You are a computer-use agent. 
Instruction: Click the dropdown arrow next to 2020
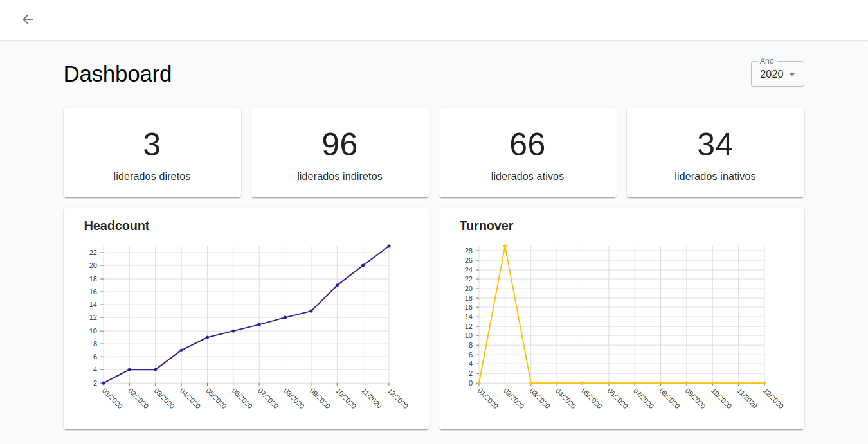(792, 74)
